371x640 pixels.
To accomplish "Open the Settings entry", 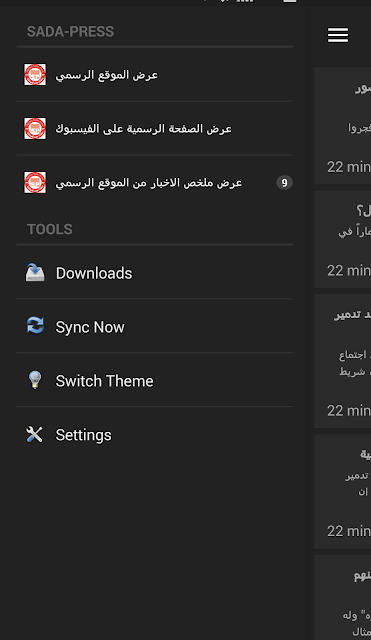I will pos(155,434).
